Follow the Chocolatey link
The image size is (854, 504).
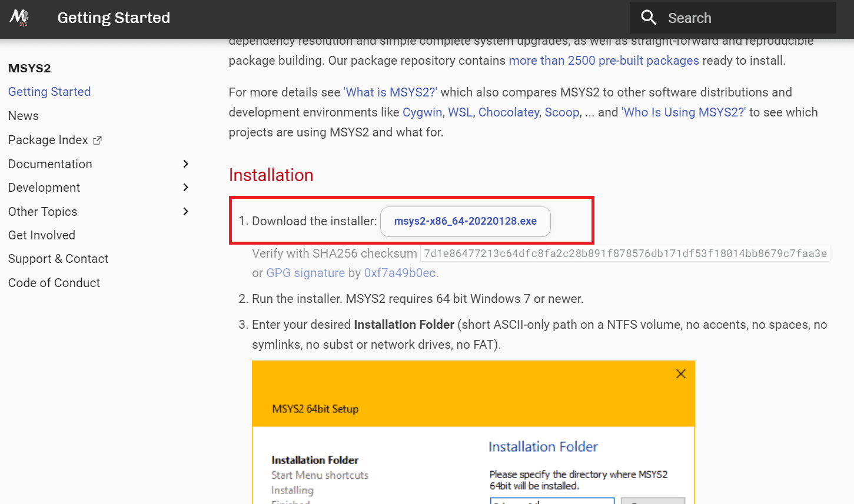click(x=509, y=112)
